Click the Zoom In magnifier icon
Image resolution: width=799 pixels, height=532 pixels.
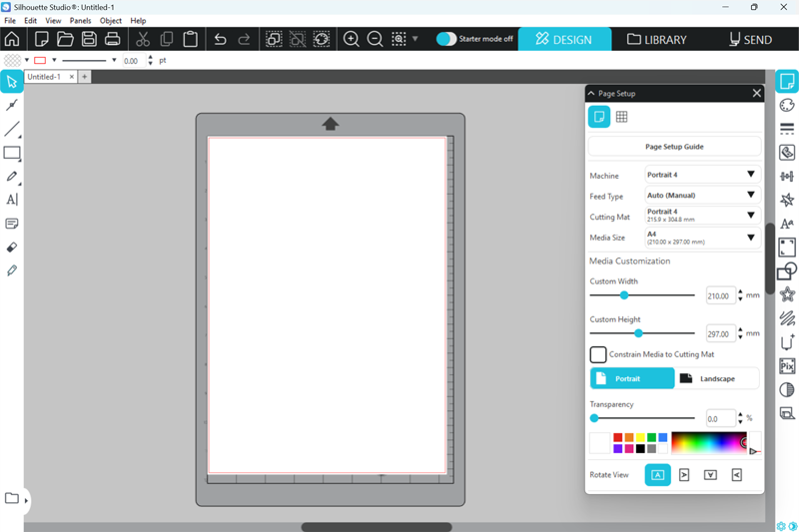pyautogui.click(x=352, y=39)
